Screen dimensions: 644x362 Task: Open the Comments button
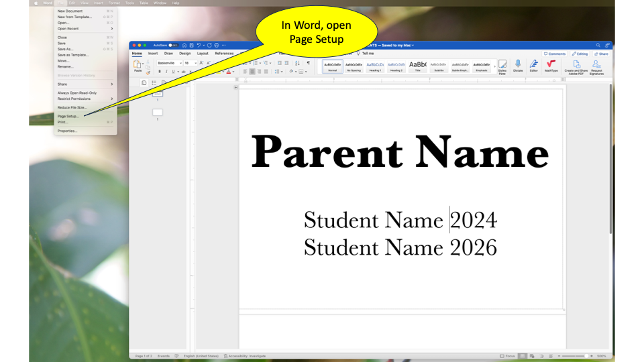555,54
